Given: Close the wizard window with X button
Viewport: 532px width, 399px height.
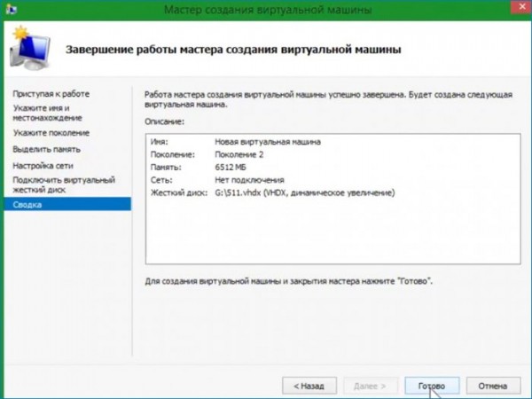Looking at the screenshot, I should [x=521, y=7].
